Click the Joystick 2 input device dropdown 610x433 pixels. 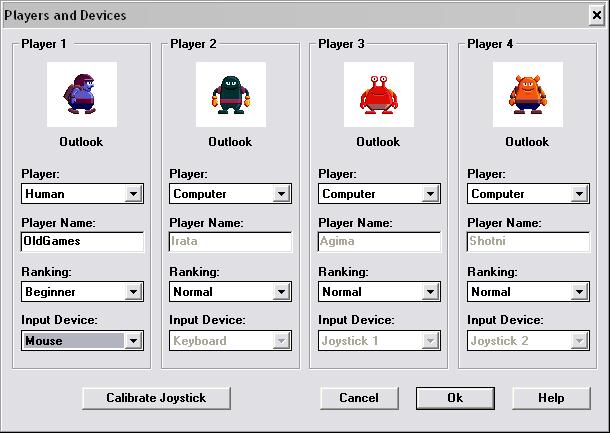(528, 341)
